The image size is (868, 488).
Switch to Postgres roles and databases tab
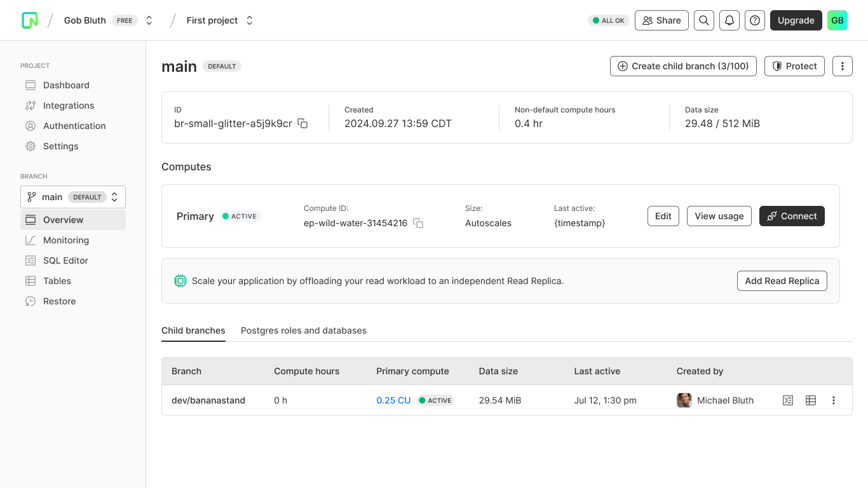pos(303,330)
